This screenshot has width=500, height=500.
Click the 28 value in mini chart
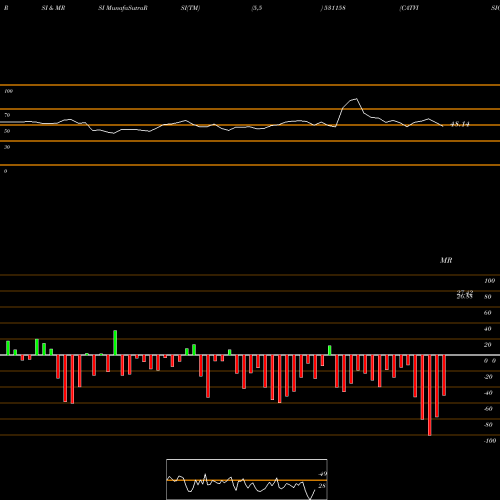322,486
